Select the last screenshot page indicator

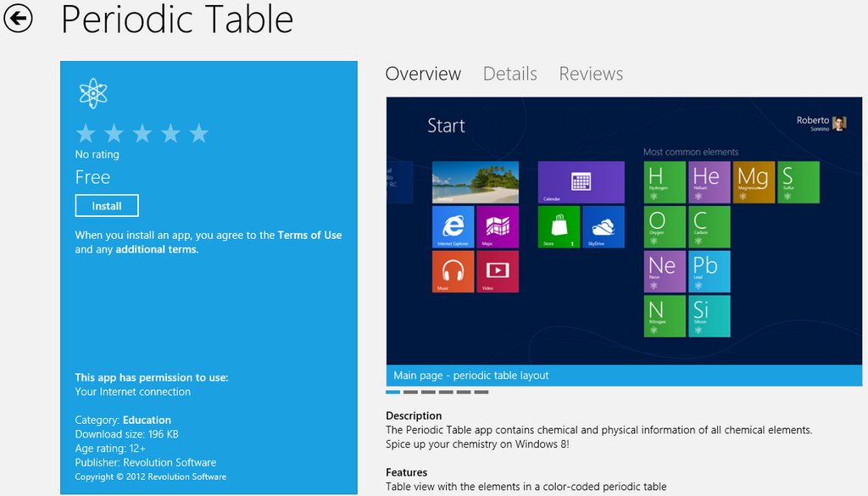(x=481, y=392)
